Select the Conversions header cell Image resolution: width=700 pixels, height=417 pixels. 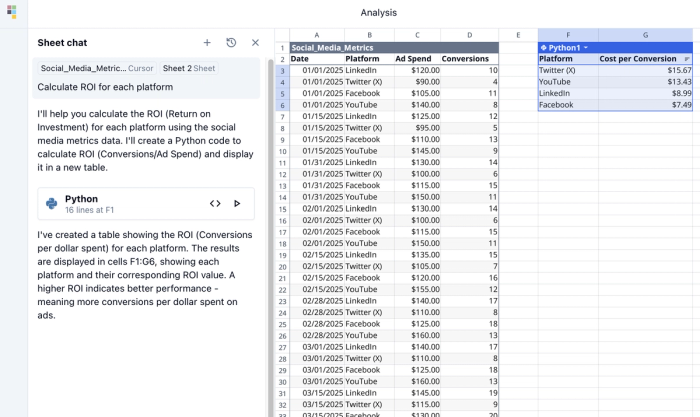469,59
